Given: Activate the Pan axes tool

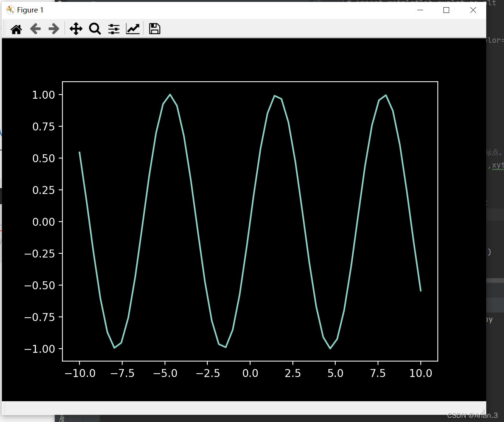Looking at the screenshot, I should point(76,29).
